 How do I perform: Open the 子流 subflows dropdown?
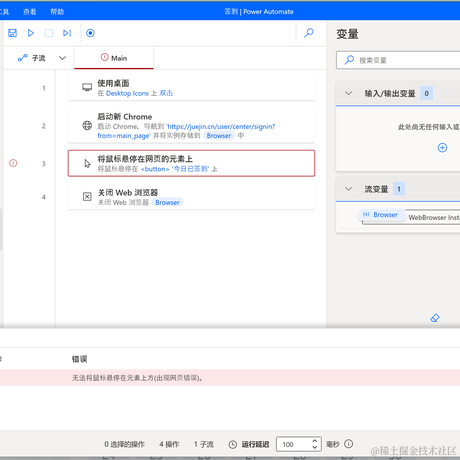coord(42,58)
